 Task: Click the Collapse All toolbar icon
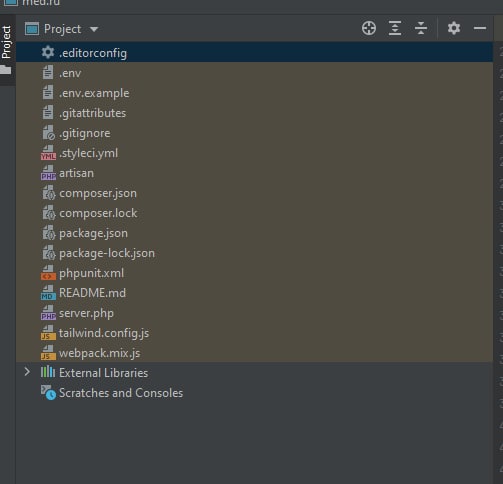click(421, 28)
